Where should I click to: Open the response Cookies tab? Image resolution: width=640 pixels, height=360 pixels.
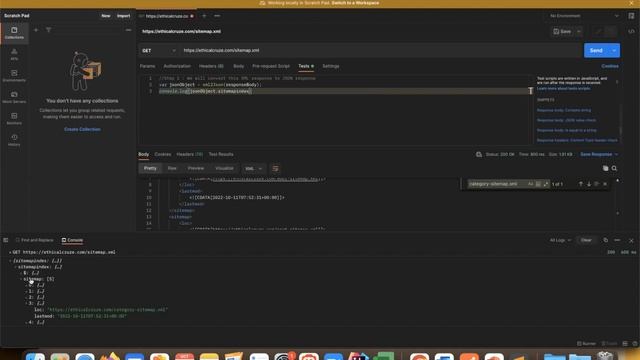(x=163, y=154)
